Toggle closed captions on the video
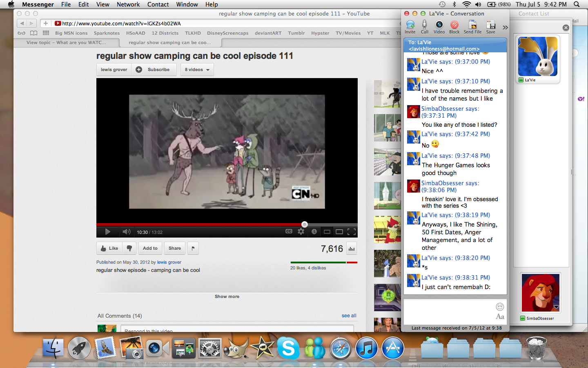Screen dimensions: 588x368 (x=289, y=231)
